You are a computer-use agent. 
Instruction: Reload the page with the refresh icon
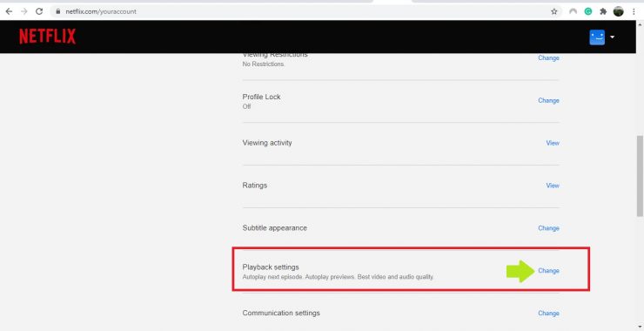click(x=39, y=11)
